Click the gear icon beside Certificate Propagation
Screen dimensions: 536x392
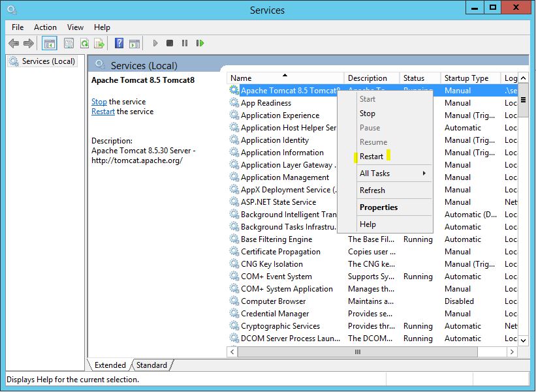pos(234,251)
